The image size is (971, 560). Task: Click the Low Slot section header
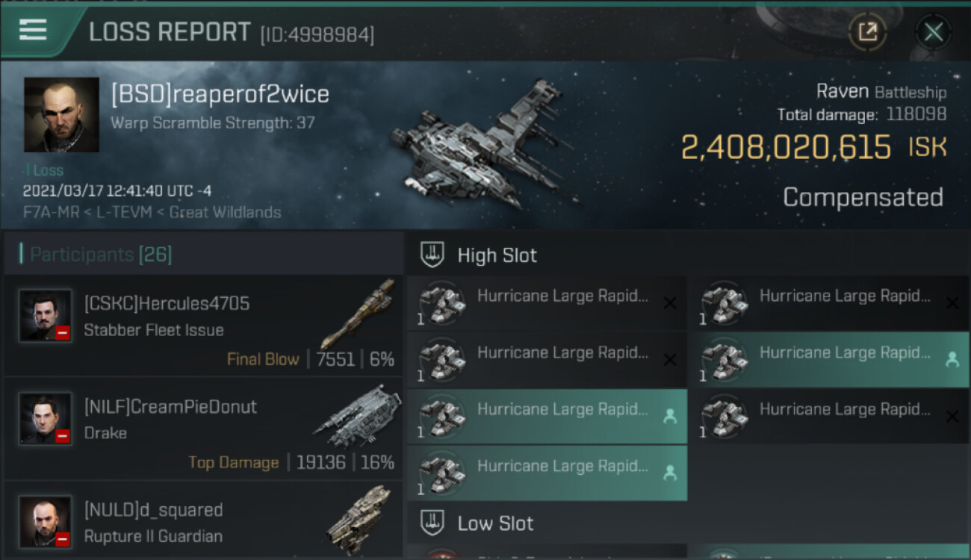point(495,523)
